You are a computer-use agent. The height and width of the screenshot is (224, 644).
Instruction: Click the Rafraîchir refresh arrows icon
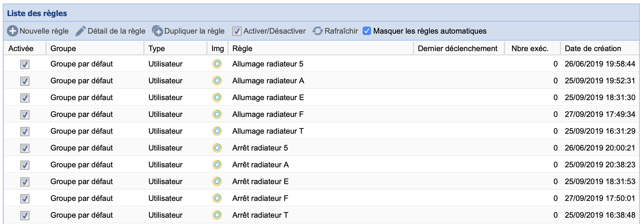pos(317,31)
